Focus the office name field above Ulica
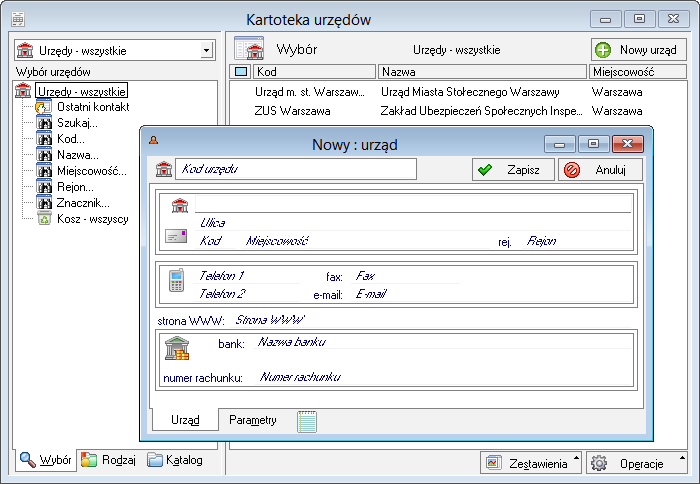 point(413,204)
